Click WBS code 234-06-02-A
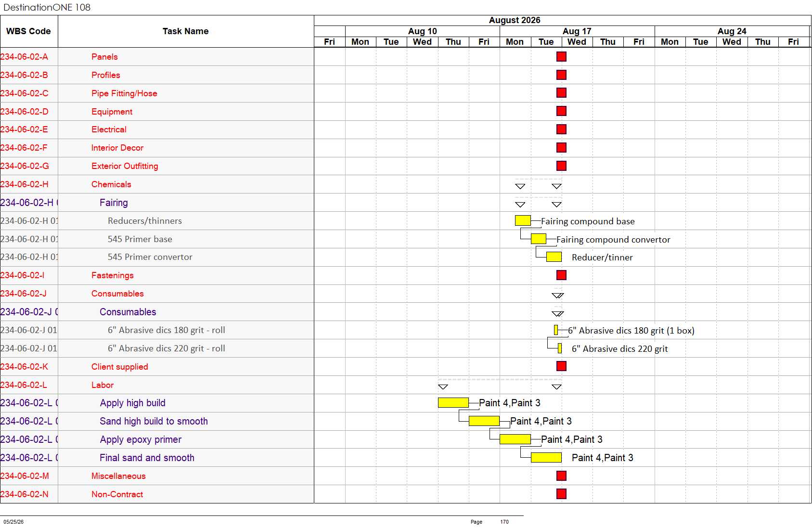 24,57
